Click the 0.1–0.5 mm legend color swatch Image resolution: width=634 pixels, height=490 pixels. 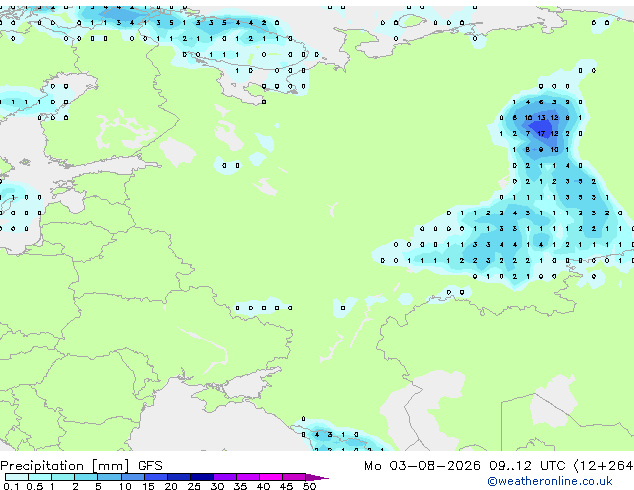coord(17,477)
